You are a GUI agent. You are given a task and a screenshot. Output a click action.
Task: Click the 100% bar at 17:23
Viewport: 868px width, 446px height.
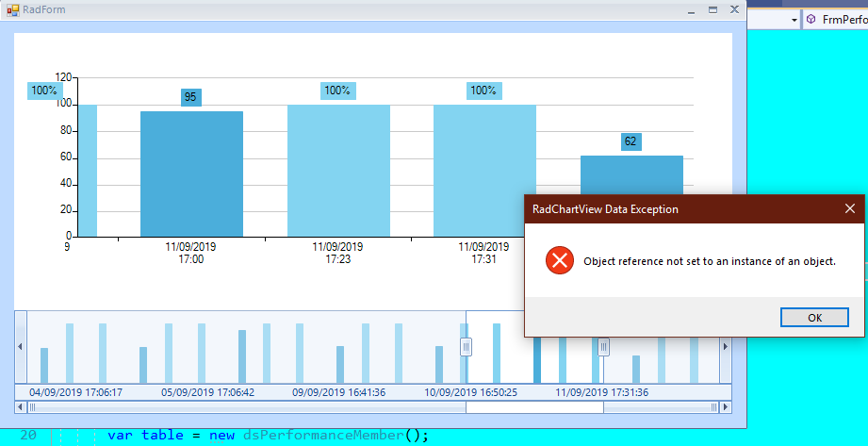pos(338,171)
